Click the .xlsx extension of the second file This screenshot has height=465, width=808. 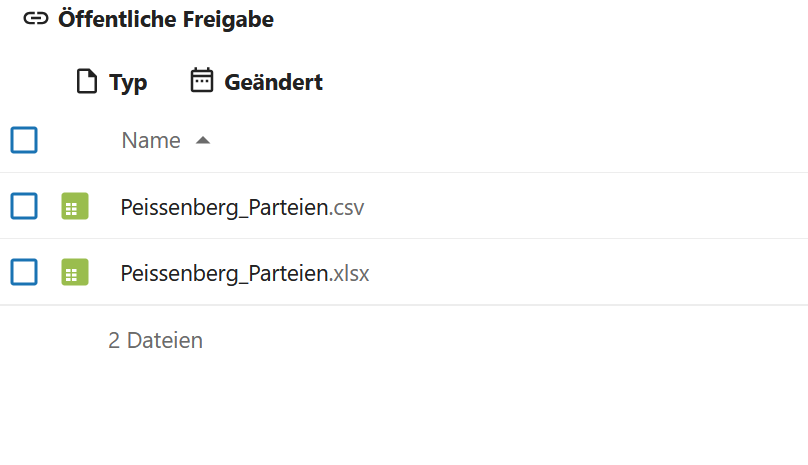(350, 273)
